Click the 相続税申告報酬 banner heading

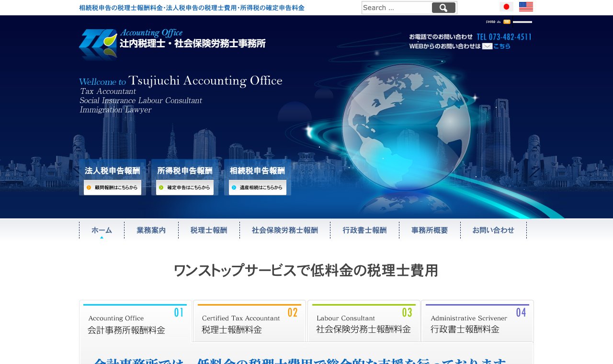pos(258,171)
